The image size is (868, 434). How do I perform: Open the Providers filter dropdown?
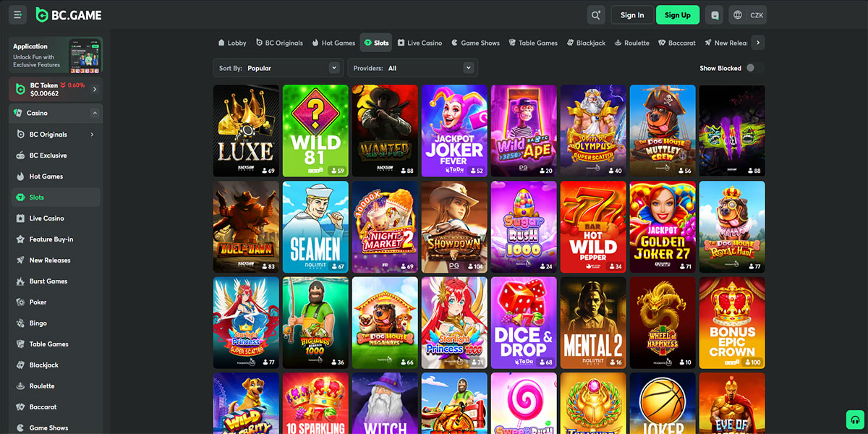point(412,67)
